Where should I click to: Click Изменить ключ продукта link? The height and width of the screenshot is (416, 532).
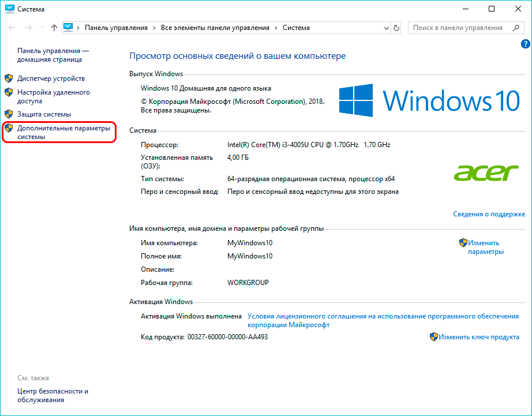point(479,337)
